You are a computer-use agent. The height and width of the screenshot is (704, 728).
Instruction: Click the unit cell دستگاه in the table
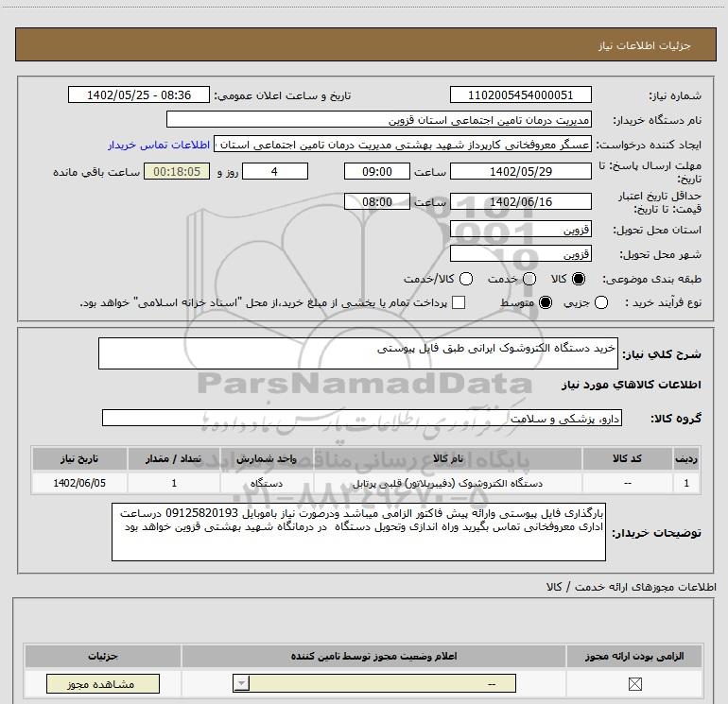tap(267, 483)
